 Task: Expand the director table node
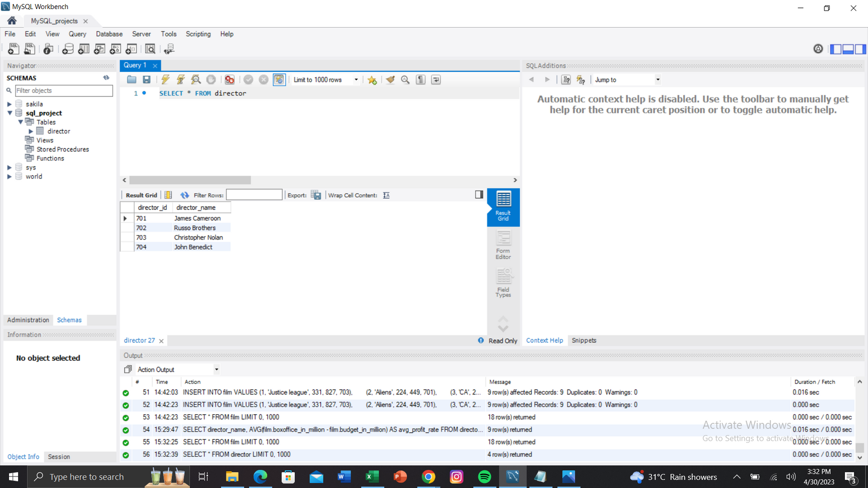[x=31, y=131]
